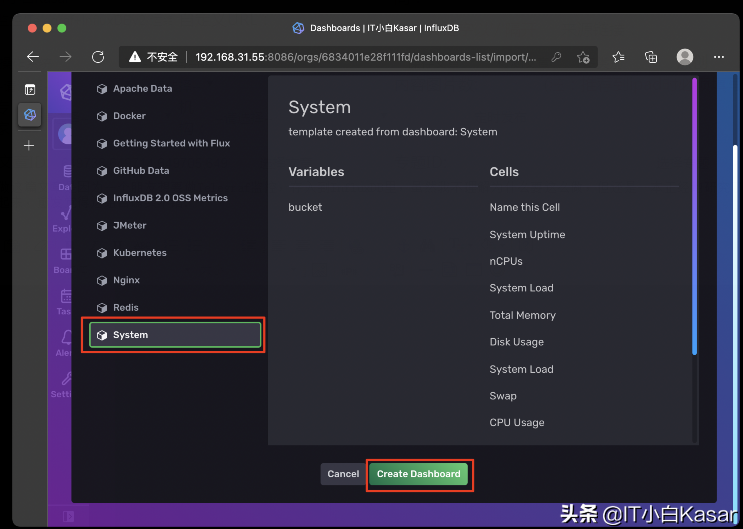Select the System template
This screenshot has width=743, height=529.
click(175, 335)
